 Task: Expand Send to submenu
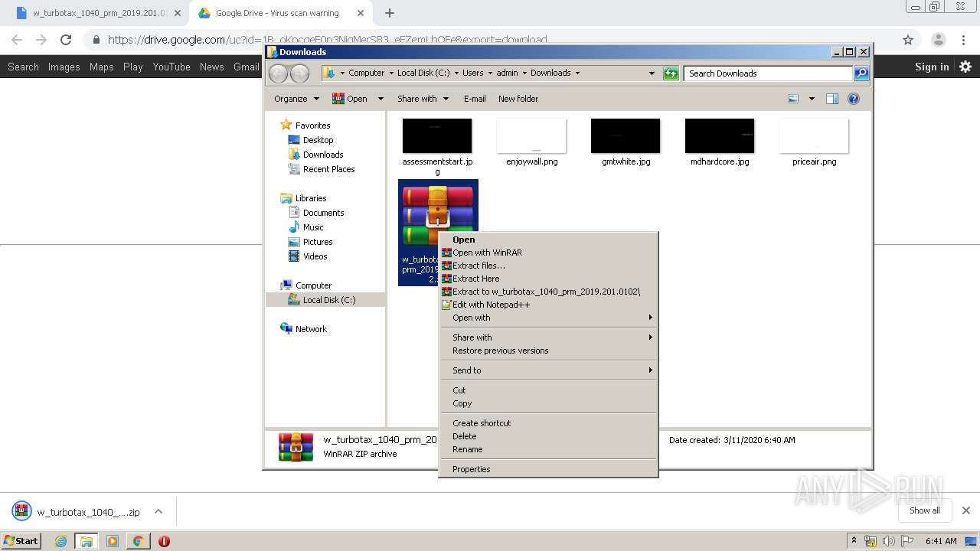click(548, 370)
